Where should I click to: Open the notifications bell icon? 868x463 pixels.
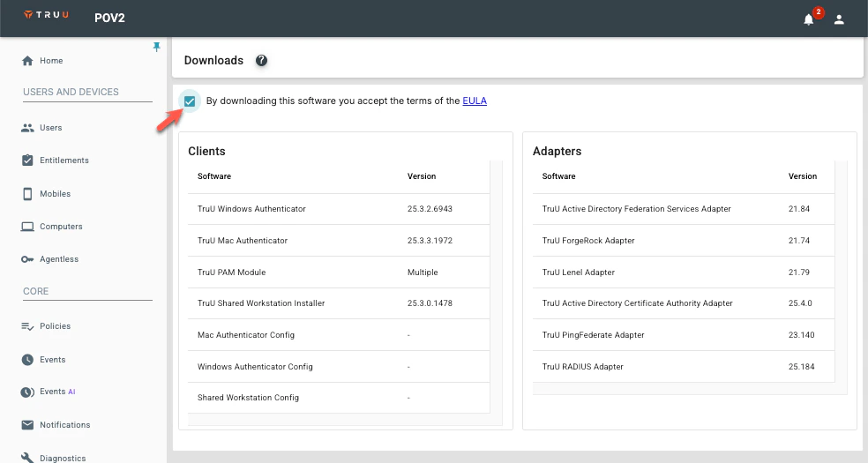pyautogui.click(x=808, y=20)
